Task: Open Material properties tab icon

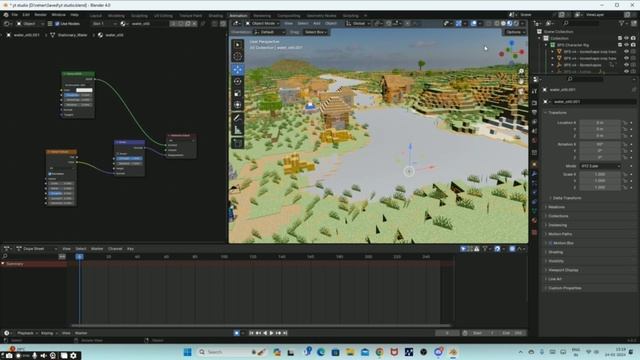Action: [534, 220]
